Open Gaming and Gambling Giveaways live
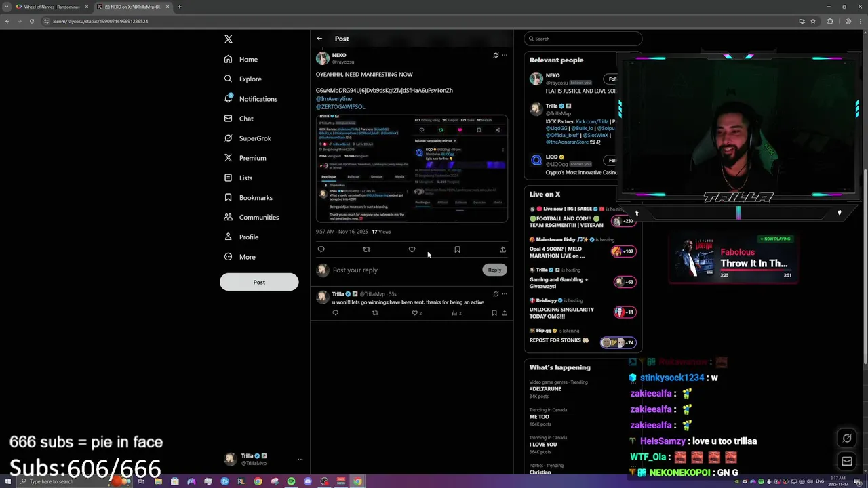The image size is (868, 488). click(583, 278)
